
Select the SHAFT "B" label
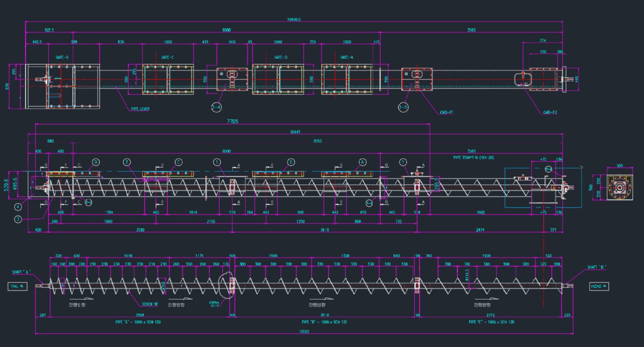597,267
